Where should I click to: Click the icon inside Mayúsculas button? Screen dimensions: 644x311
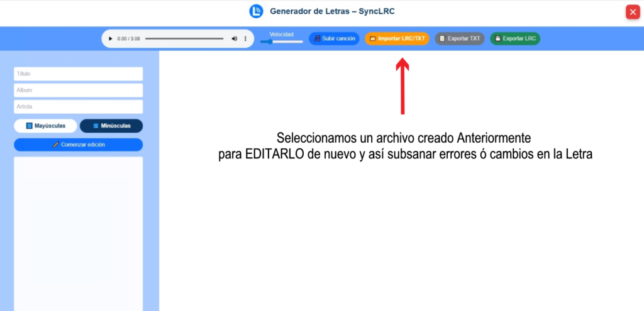(x=29, y=126)
